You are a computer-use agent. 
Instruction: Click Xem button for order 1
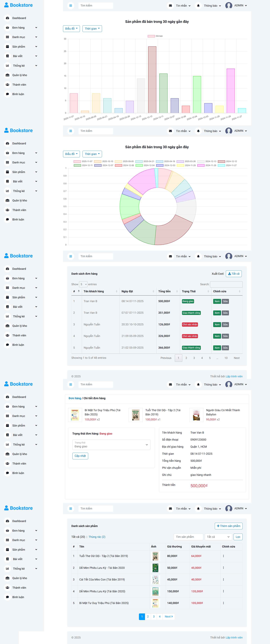tap(217, 301)
